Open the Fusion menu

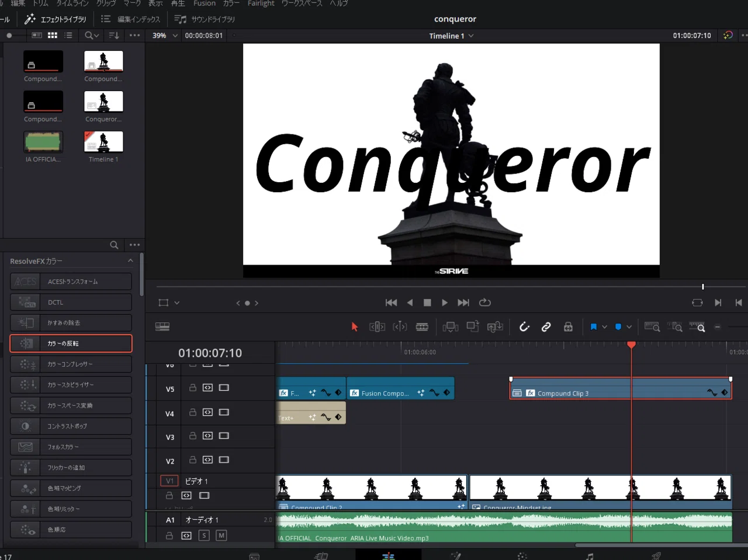pyautogui.click(x=205, y=4)
